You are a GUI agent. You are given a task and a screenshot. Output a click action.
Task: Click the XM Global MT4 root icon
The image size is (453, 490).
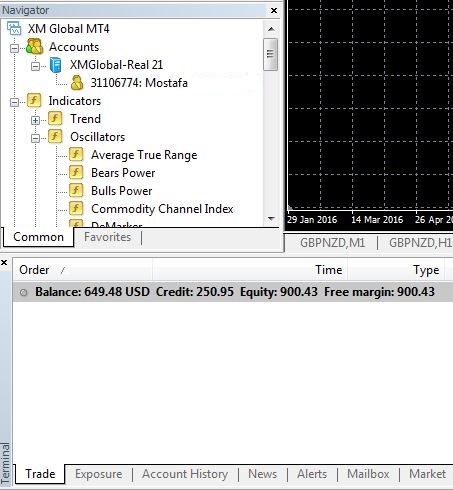pos(14,28)
